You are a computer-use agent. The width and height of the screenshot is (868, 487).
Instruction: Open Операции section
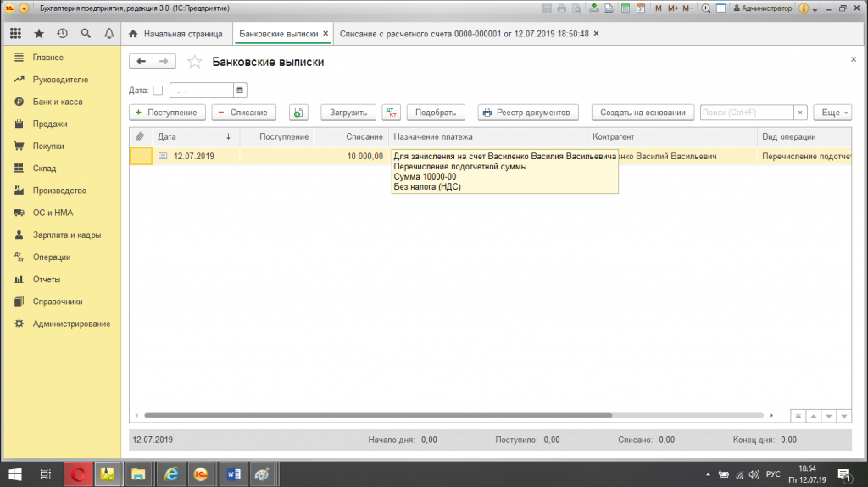click(x=62, y=257)
